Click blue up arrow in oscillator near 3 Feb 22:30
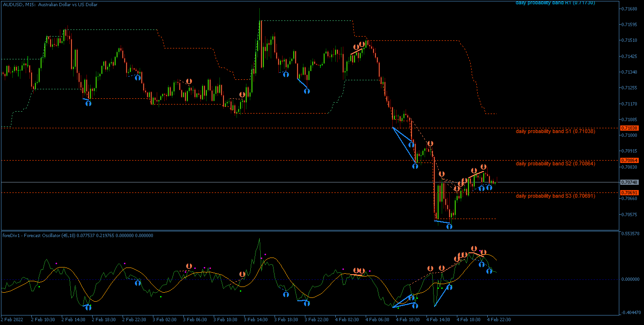 307,303
